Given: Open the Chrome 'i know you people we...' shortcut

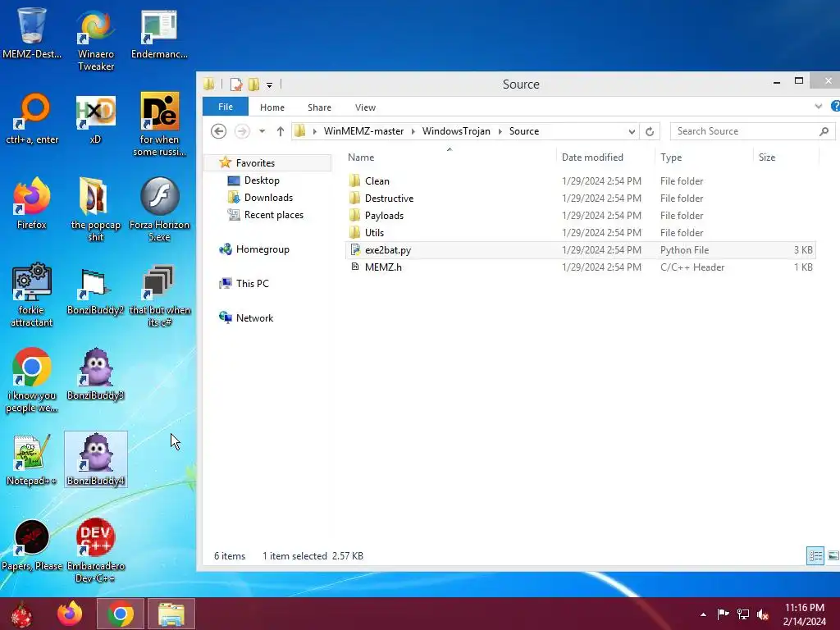Looking at the screenshot, I should [x=32, y=381].
